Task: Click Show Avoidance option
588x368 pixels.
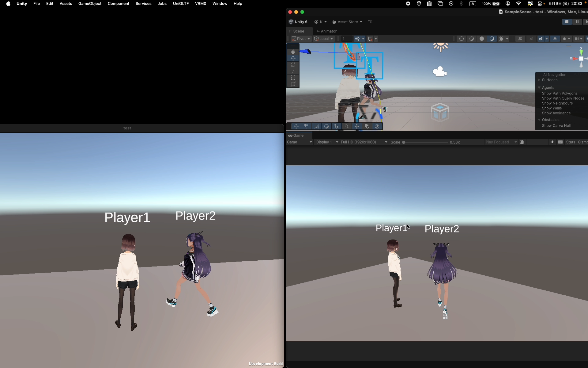Action: (x=556, y=113)
